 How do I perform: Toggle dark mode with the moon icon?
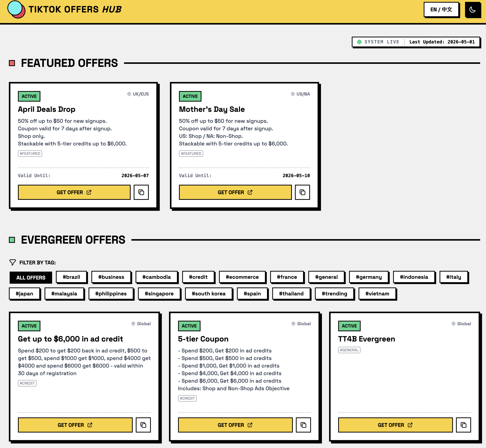[473, 10]
